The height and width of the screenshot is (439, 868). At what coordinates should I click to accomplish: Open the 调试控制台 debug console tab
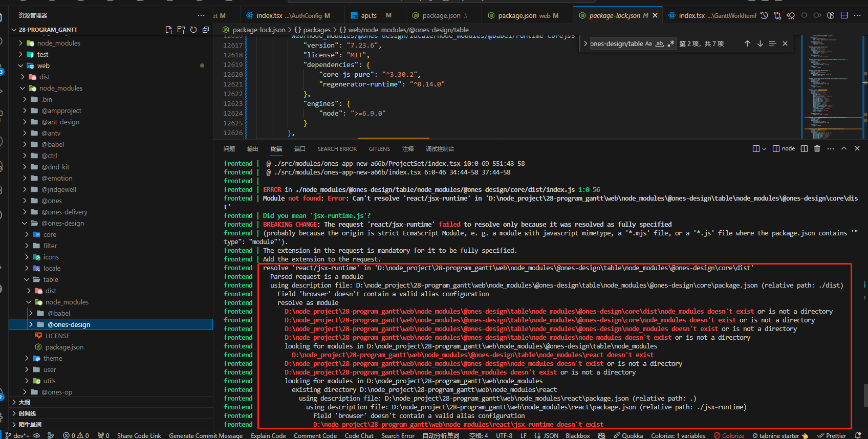[x=440, y=149]
